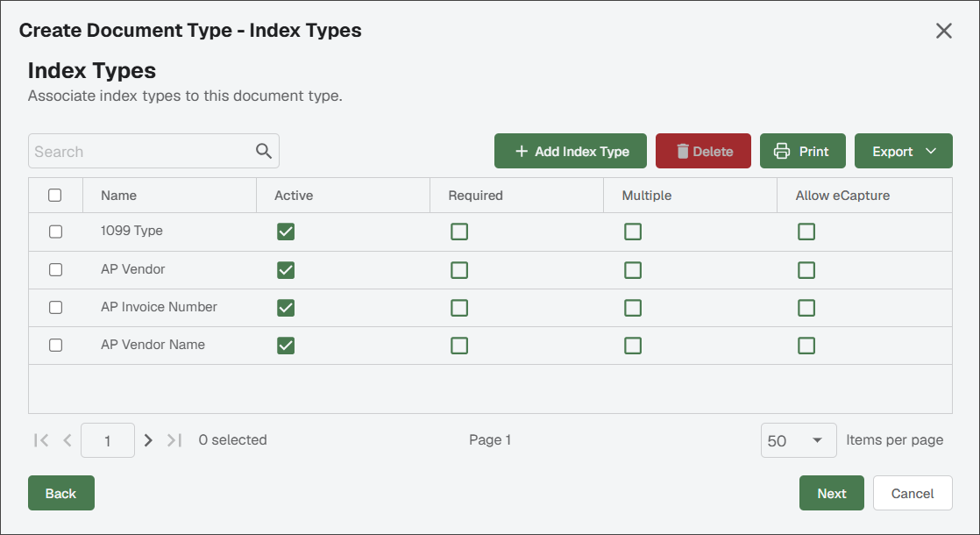Enable Allow eCapture for AP Vendor
The width and height of the screenshot is (980, 535).
pos(806,270)
